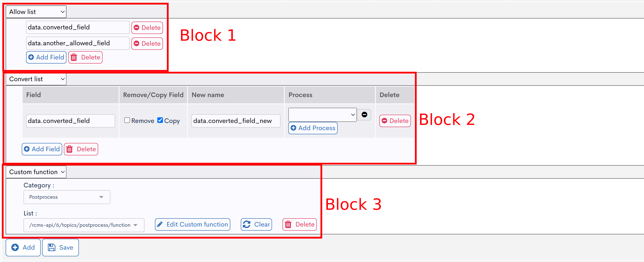This screenshot has width=644, height=262.
Task: Click the black minus icon beside Process dropdown
Action: [364, 115]
